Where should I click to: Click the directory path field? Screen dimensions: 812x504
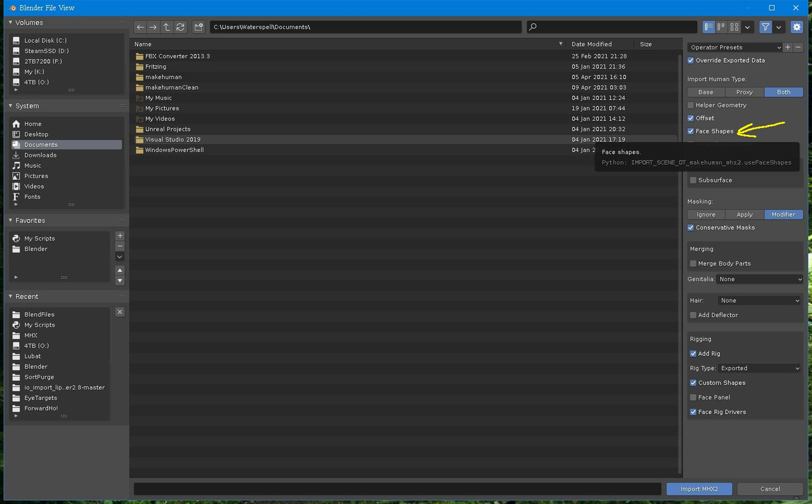(366, 27)
